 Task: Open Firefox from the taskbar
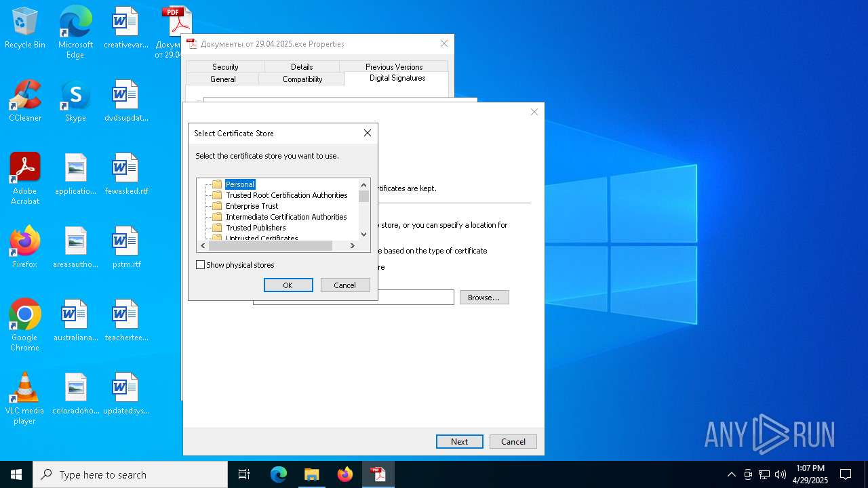[x=345, y=474]
